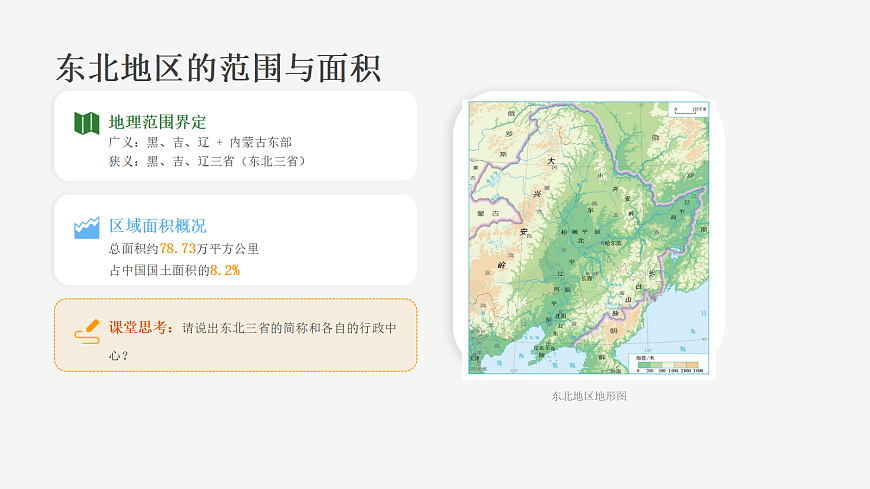This screenshot has width=870, height=489.
Task: Click the scale bar on the map
Action: tap(688, 109)
